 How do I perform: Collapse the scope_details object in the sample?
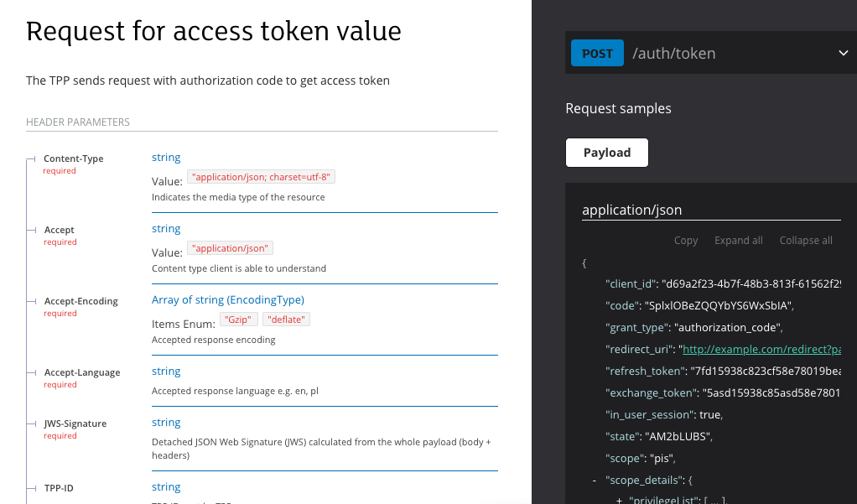coord(593,480)
